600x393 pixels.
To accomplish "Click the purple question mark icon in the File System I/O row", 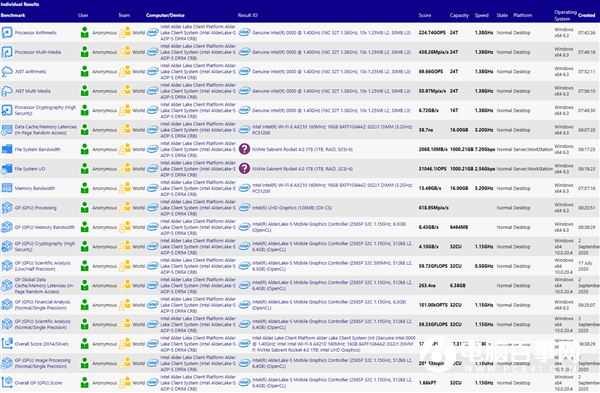I will coord(244,169).
